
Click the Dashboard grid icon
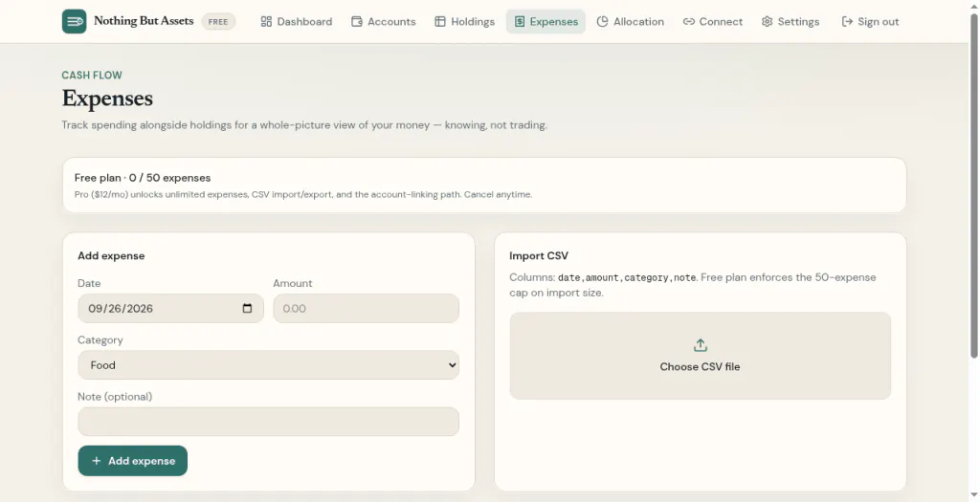(x=266, y=21)
